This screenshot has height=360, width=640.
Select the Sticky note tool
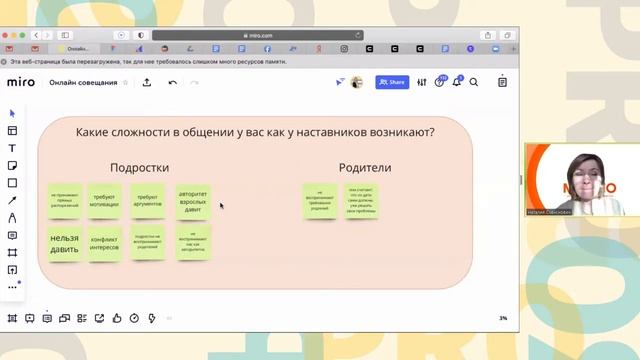point(12,166)
